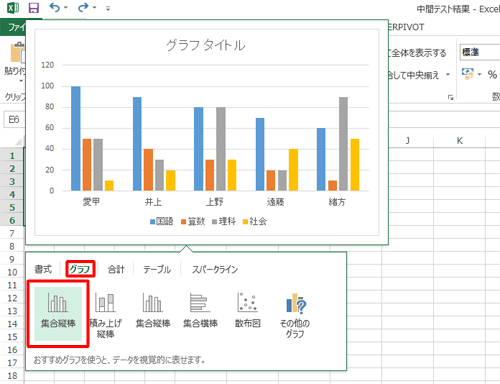Screen dimensions: 500x384
Task: Click the accounting number format icon
Action: [x=468, y=74]
